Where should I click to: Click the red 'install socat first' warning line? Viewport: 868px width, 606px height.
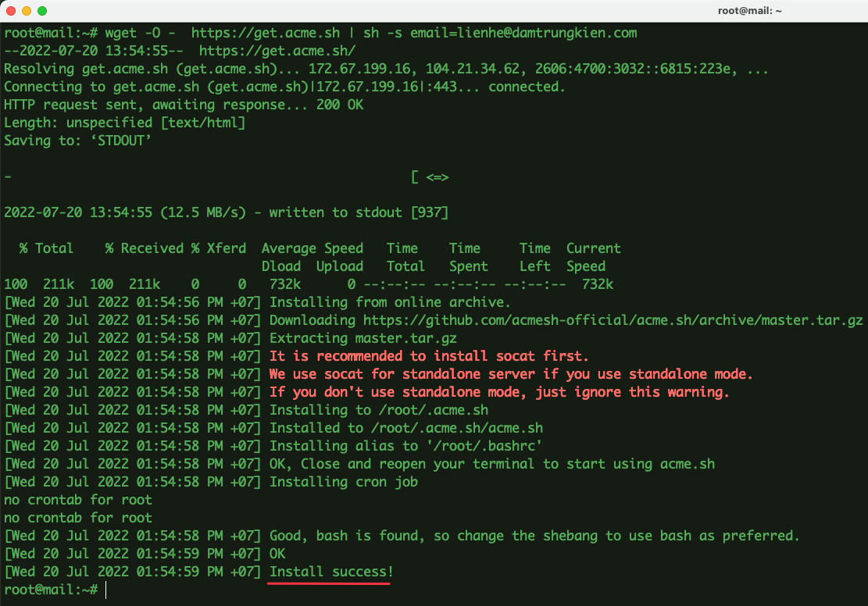429,356
